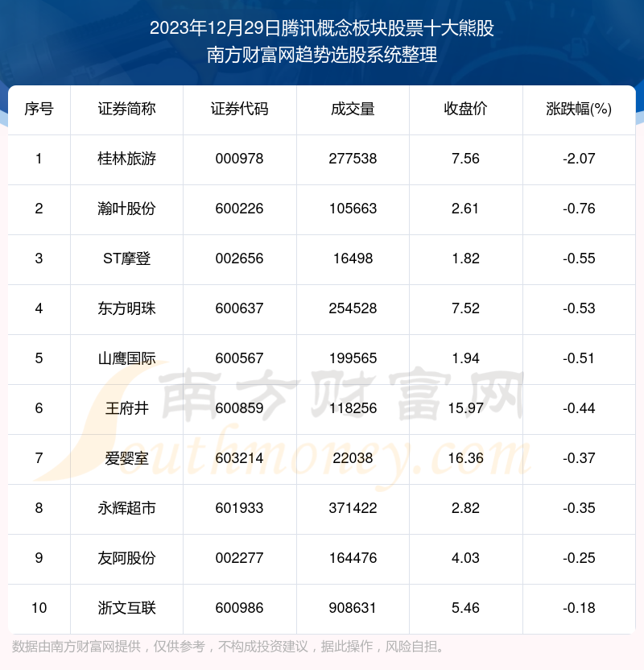Click the 山鹰国际 stock name
The image size is (644, 670).
click(126, 358)
